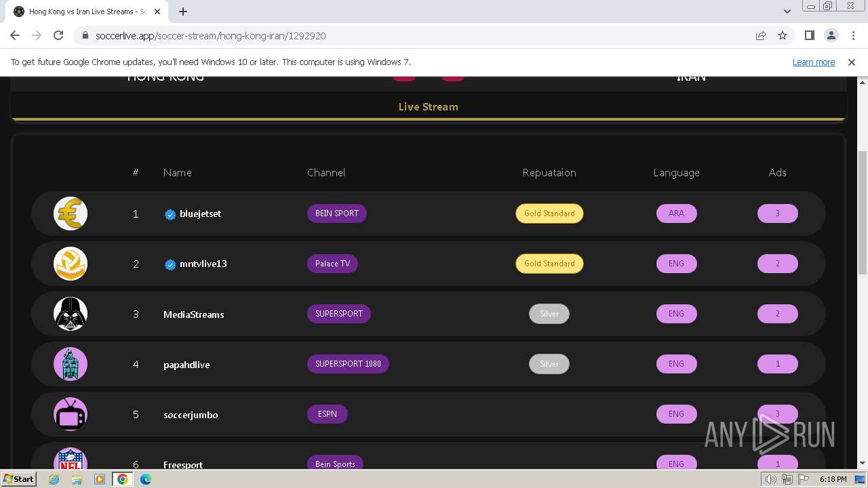This screenshot has width=868, height=488.
Task: Share this page via address bar icon
Action: click(x=761, y=35)
